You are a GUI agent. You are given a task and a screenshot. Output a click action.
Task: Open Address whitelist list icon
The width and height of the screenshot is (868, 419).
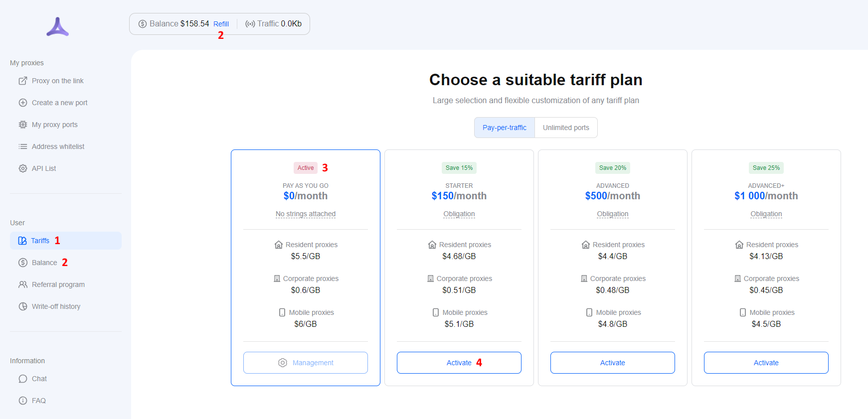coord(23,146)
